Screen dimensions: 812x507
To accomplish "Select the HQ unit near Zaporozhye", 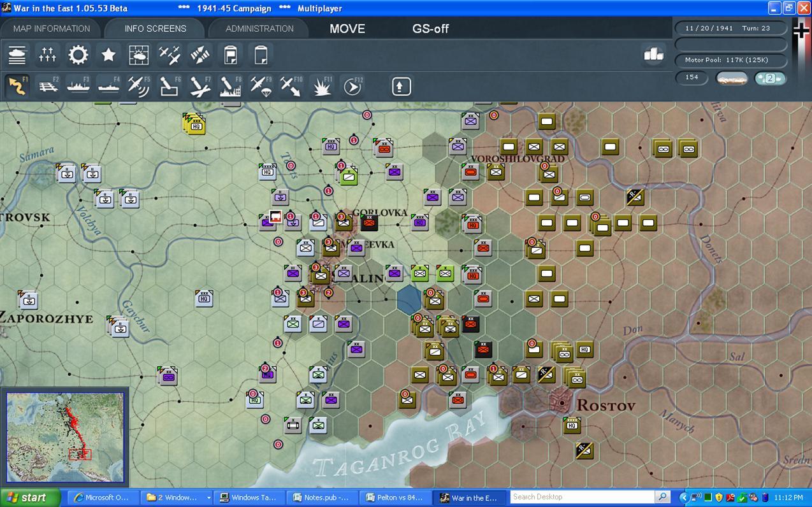I will click(x=204, y=297).
